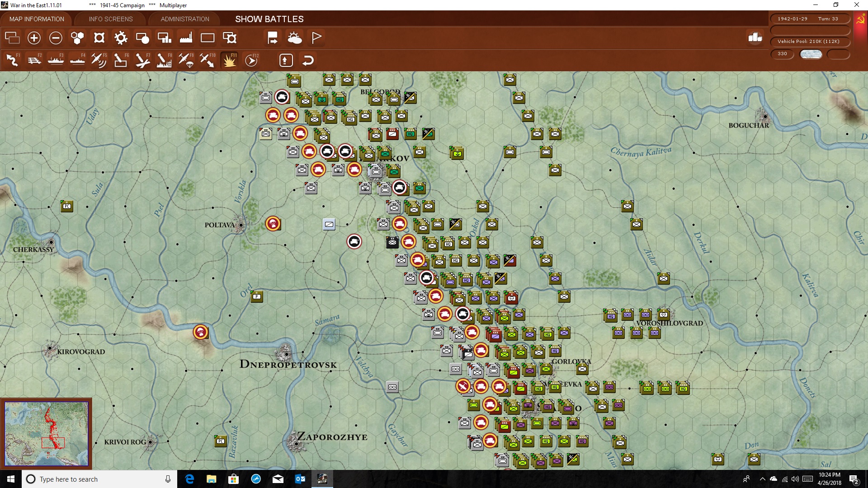Zoom in the map with plus icon
868x488 pixels.
point(34,38)
